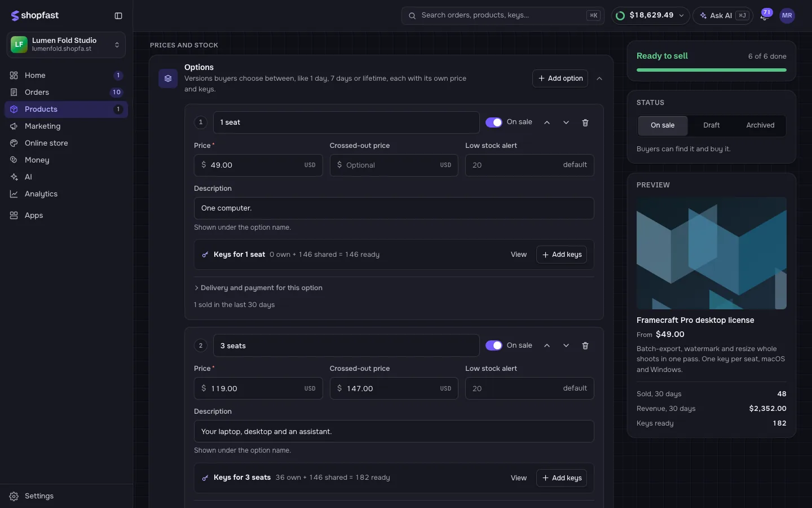Collapse the Options section chevron
This screenshot has height=508, width=812.
click(x=599, y=78)
